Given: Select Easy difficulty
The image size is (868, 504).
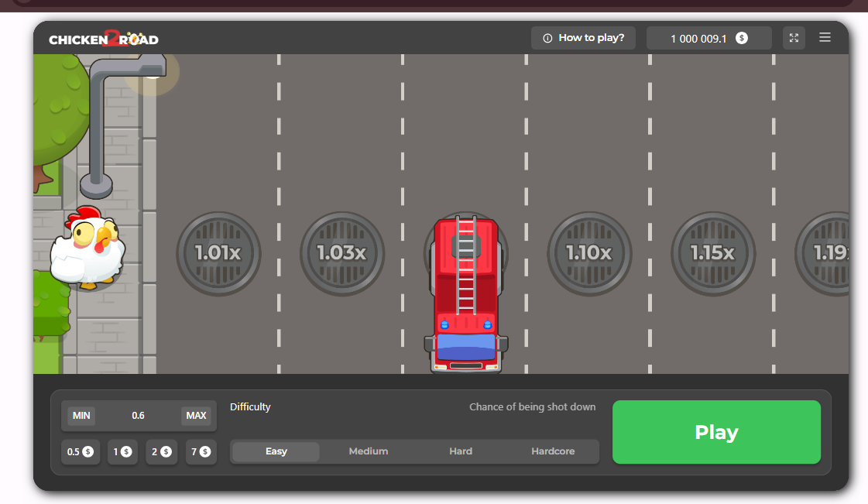Looking at the screenshot, I should [276, 451].
